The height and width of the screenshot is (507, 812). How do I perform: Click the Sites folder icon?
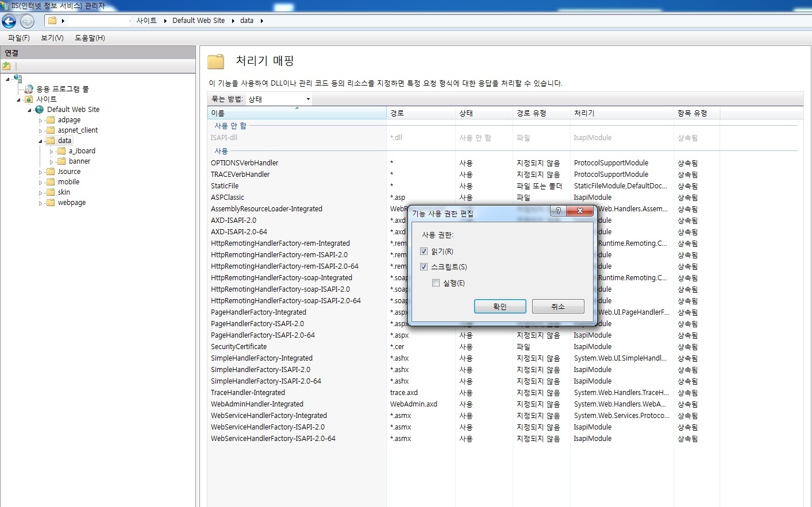pyautogui.click(x=29, y=99)
